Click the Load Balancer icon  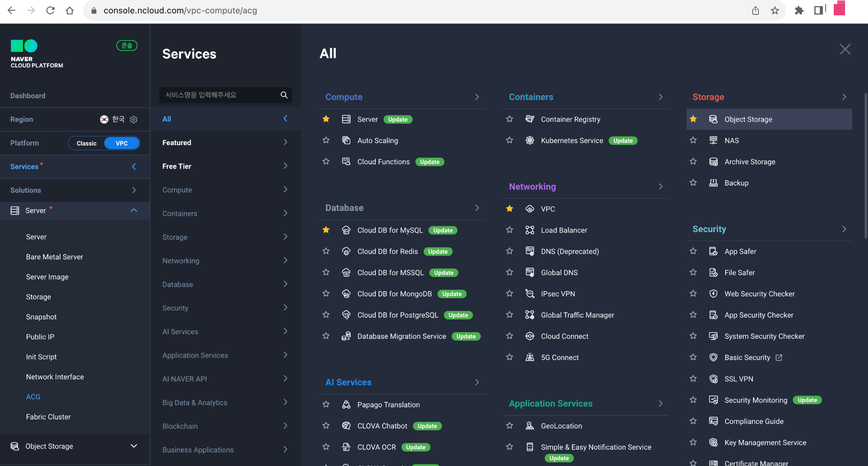pyautogui.click(x=530, y=230)
